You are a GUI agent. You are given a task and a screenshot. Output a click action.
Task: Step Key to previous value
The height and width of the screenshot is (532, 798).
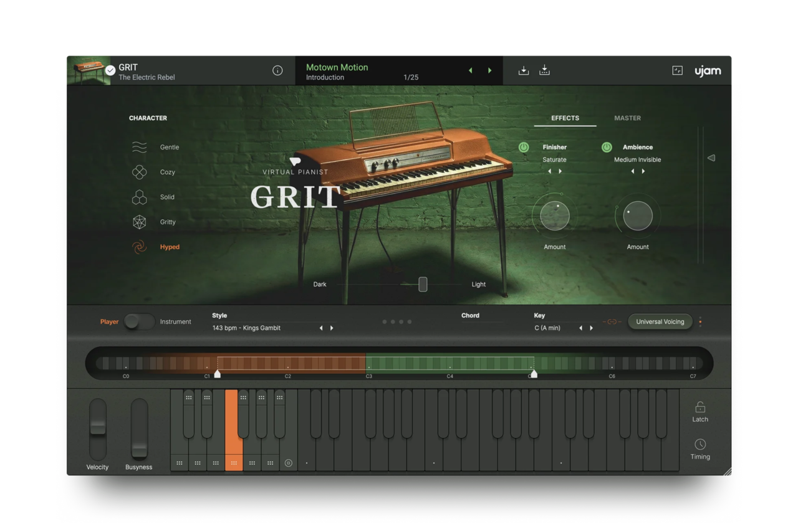(x=580, y=328)
